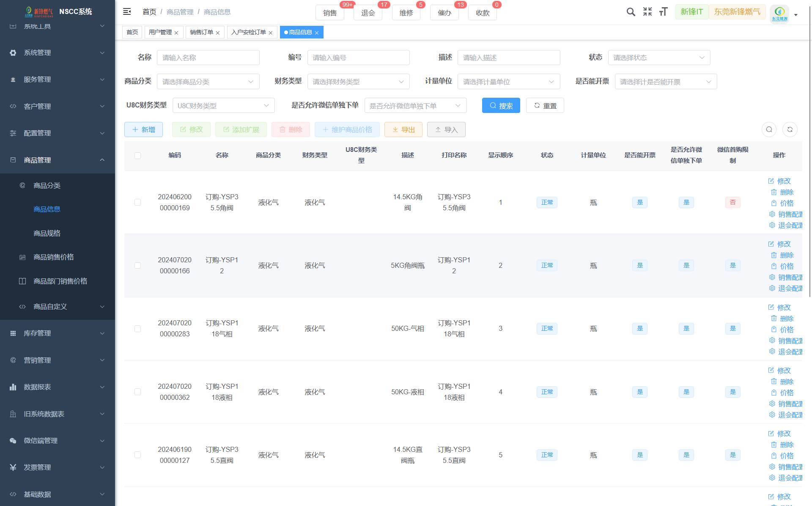Check row 20240702000000283 checkbox

click(137, 329)
